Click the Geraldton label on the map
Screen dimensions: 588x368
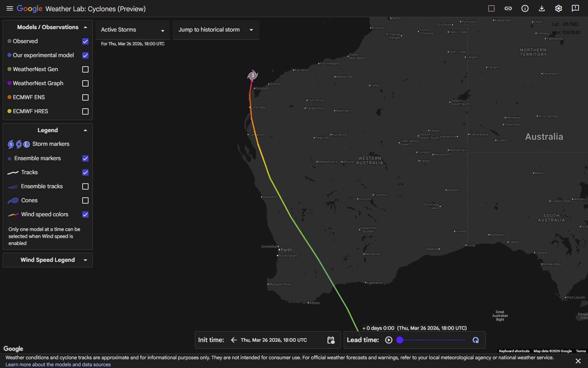pyautogui.click(x=269, y=197)
